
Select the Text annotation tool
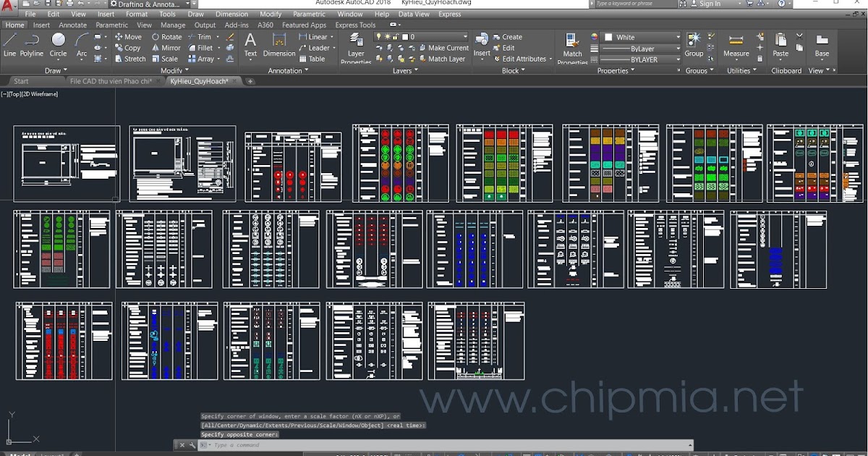[250, 44]
